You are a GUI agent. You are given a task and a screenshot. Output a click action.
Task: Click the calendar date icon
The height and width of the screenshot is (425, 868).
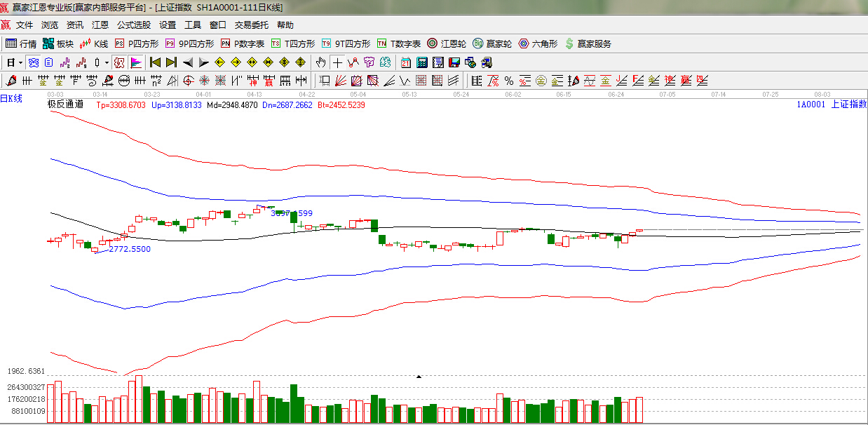[x=405, y=62]
